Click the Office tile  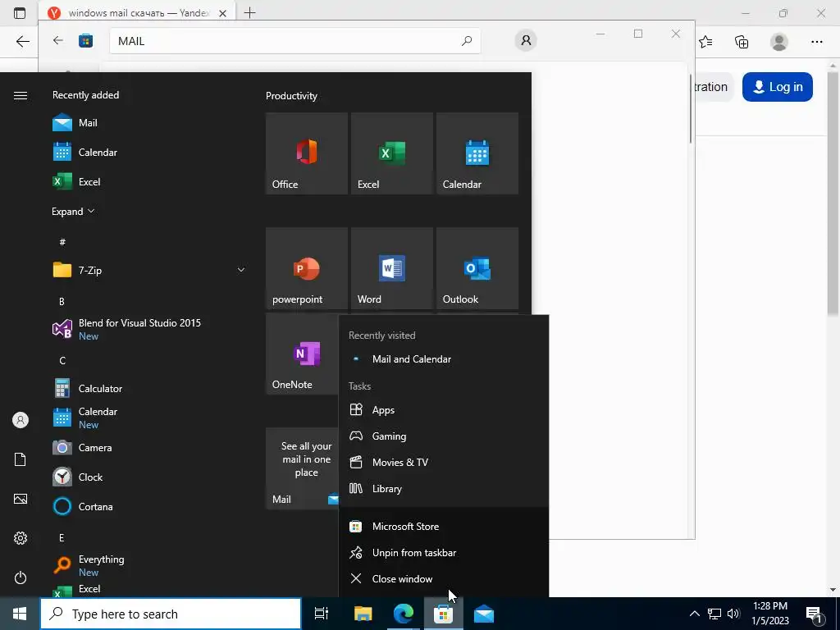[307, 153]
